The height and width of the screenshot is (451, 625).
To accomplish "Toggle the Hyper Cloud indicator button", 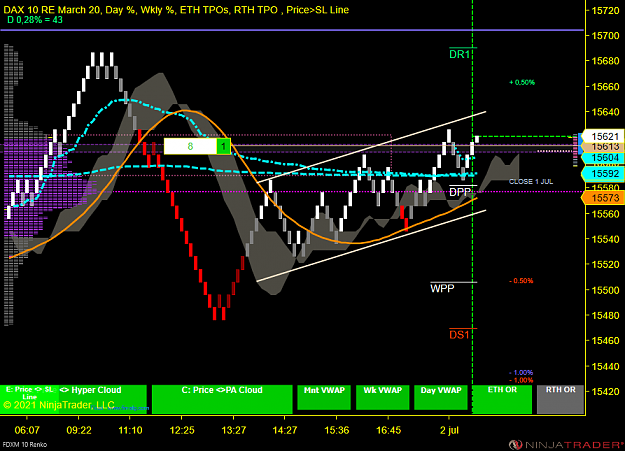I will click(x=103, y=399).
